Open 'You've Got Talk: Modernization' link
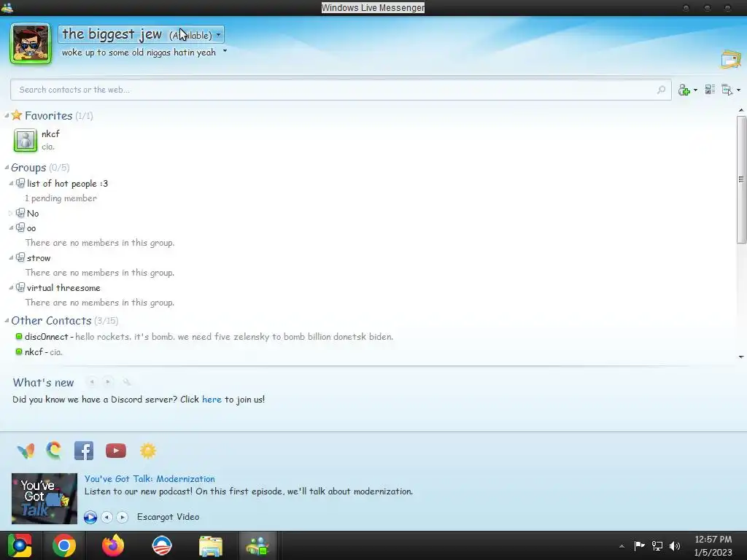Viewport: 747px width, 560px height. [150, 478]
